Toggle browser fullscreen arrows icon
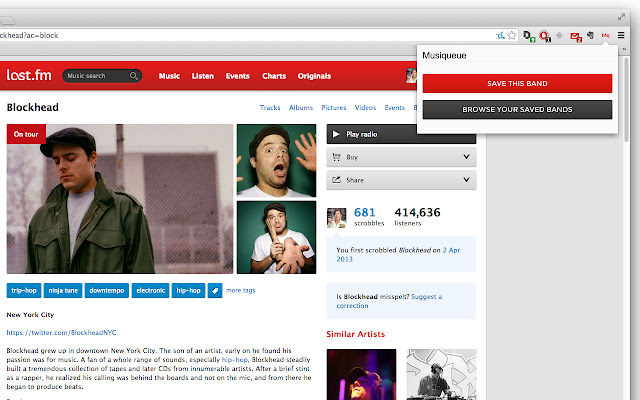640x400 pixels. (621, 17)
